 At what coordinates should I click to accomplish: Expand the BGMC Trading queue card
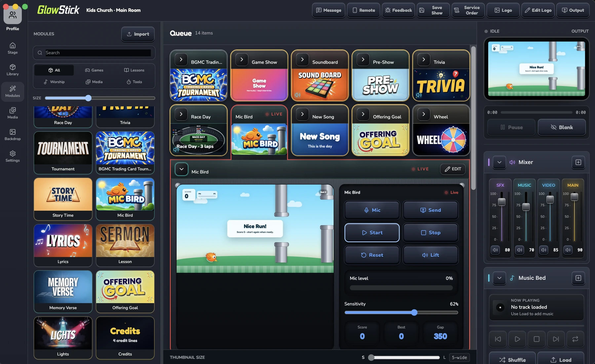(181, 60)
